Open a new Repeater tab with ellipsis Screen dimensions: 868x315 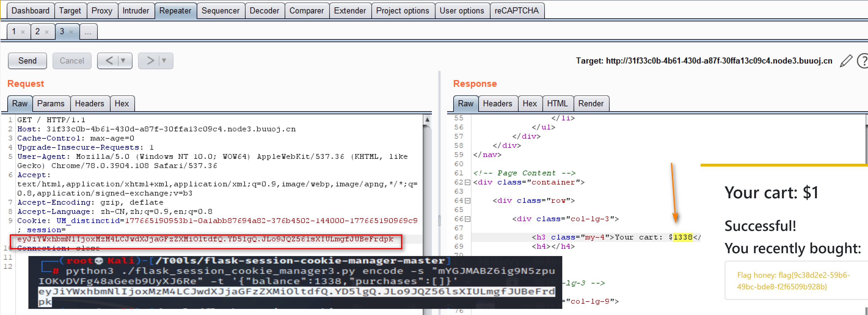click(x=88, y=32)
